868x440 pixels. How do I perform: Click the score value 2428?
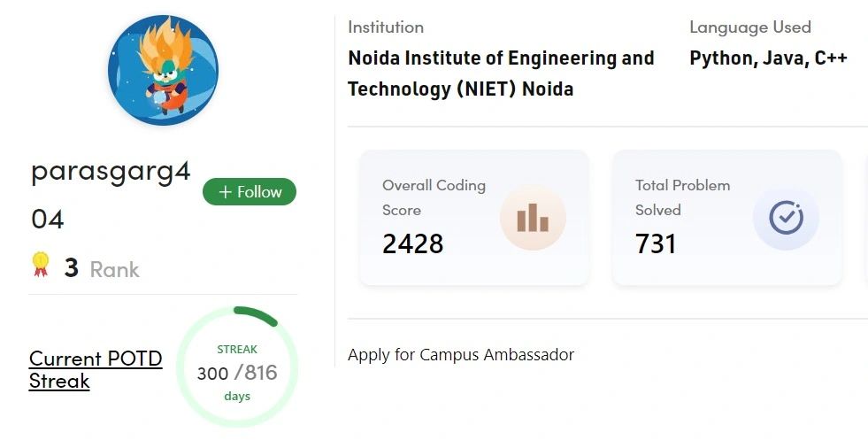click(413, 243)
